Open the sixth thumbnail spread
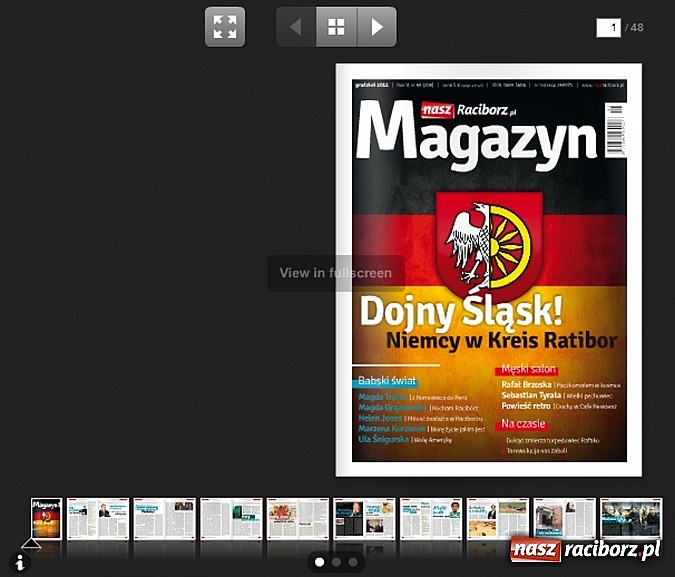Viewport: 675px width, 577px height. click(x=364, y=519)
